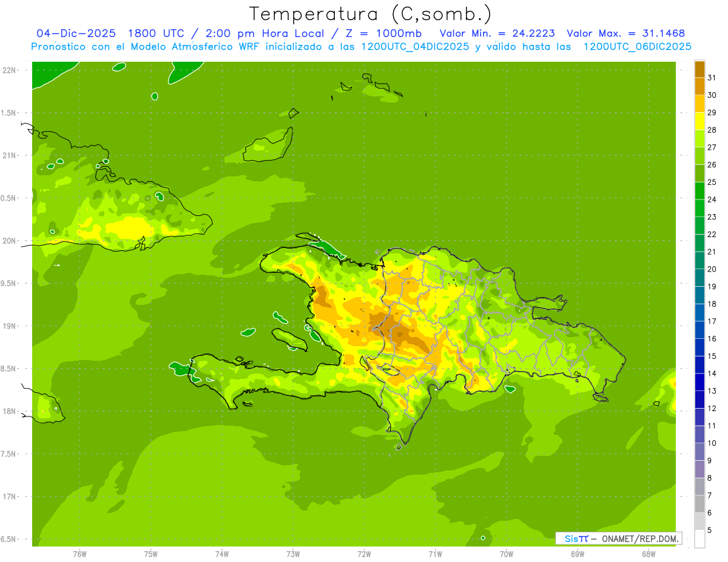The image size is (728, 562).
Task: Click the '69W' longitude label
Action: [578, 554]
